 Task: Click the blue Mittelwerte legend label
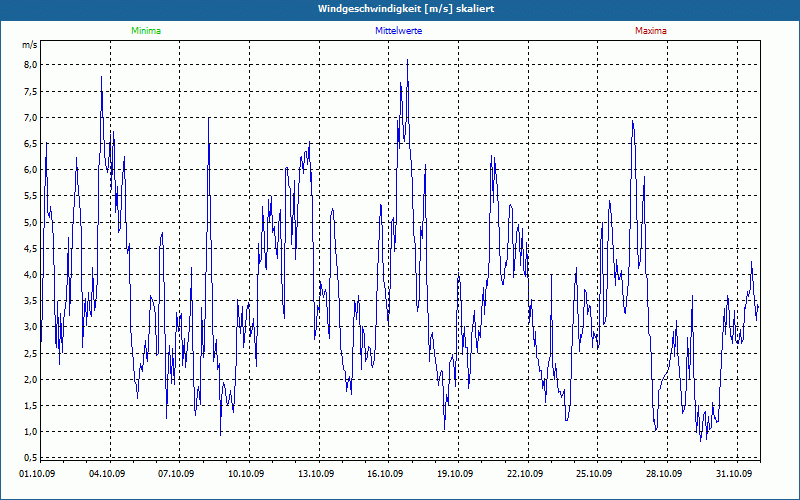(398, 31)
